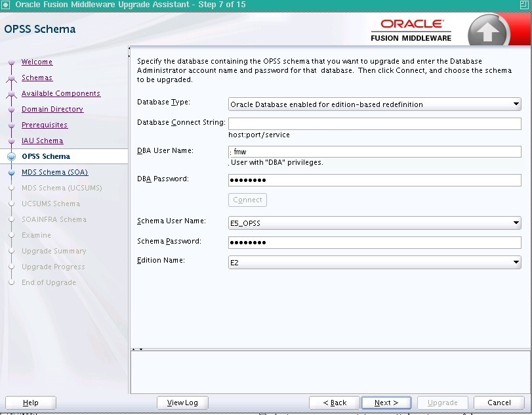Click the OPSS Schema step bullet icon
532x415 pixels.
(11, 157)
